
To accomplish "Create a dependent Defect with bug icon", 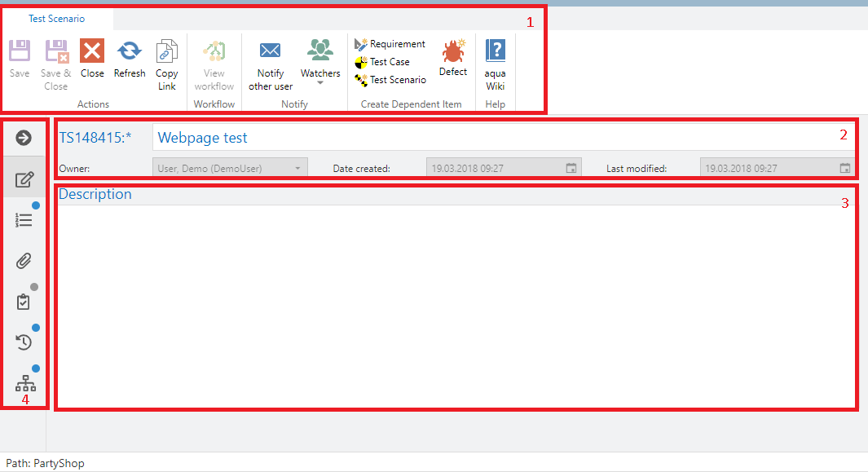I will click(453, 54).
